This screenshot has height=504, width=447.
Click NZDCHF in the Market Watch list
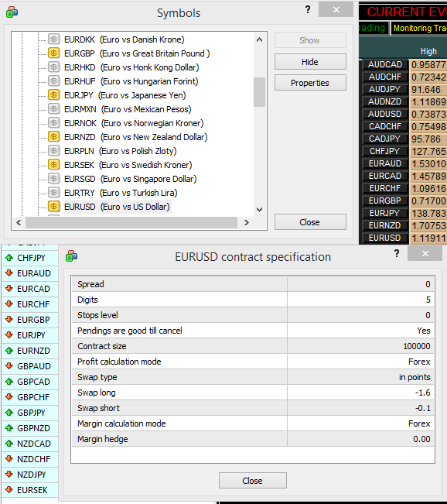click(x=33, y=458)
